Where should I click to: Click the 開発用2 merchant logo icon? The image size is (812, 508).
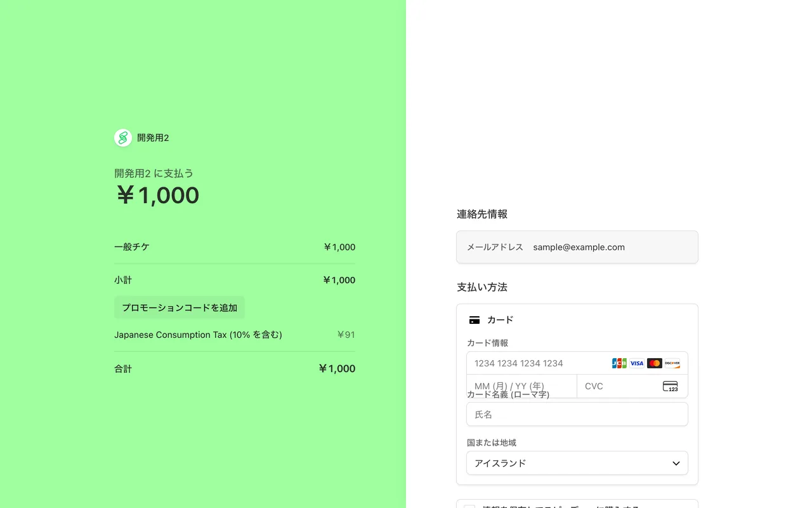pyautogui.click(x=123, y=138)
